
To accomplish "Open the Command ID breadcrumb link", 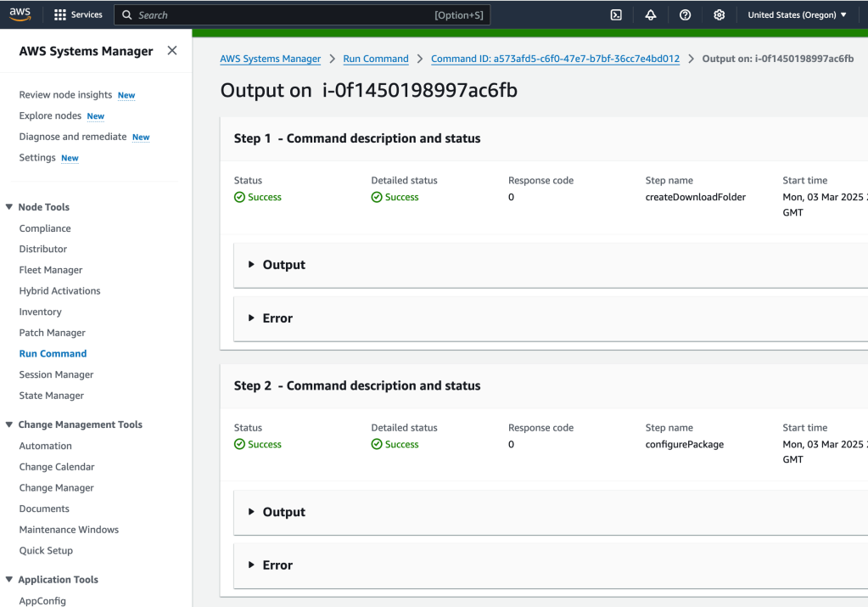I will [555, 59].
